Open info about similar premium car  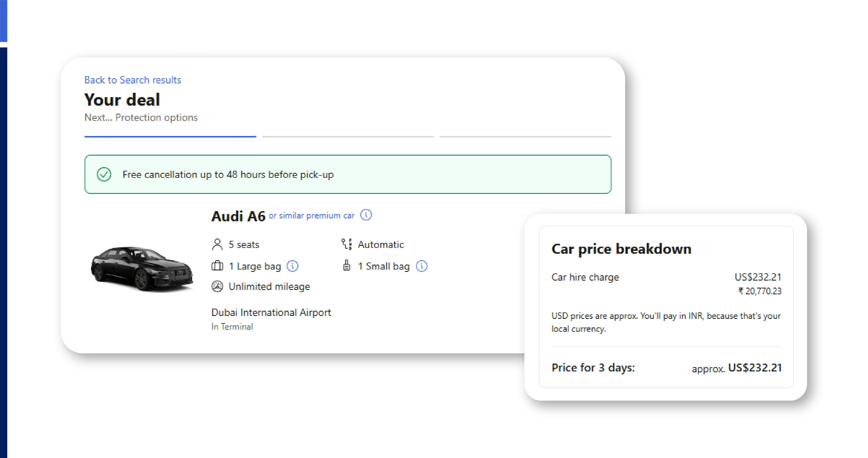[x=367, y=215]
